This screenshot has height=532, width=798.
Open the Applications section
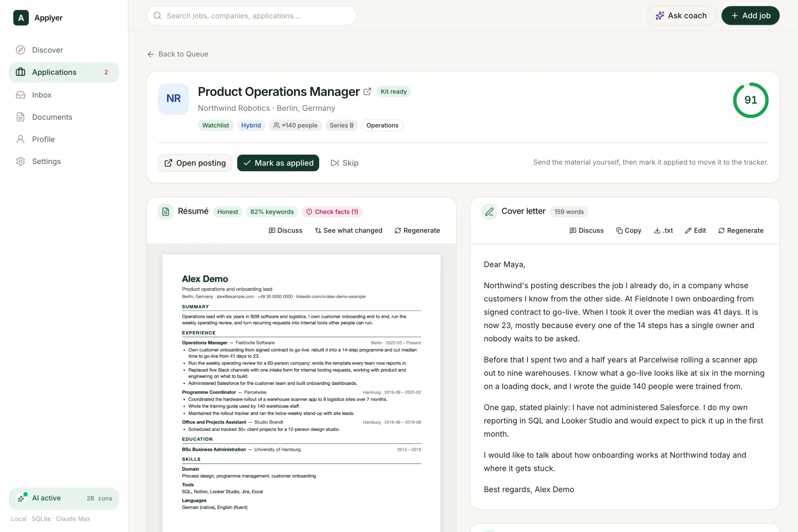(64, 72)
